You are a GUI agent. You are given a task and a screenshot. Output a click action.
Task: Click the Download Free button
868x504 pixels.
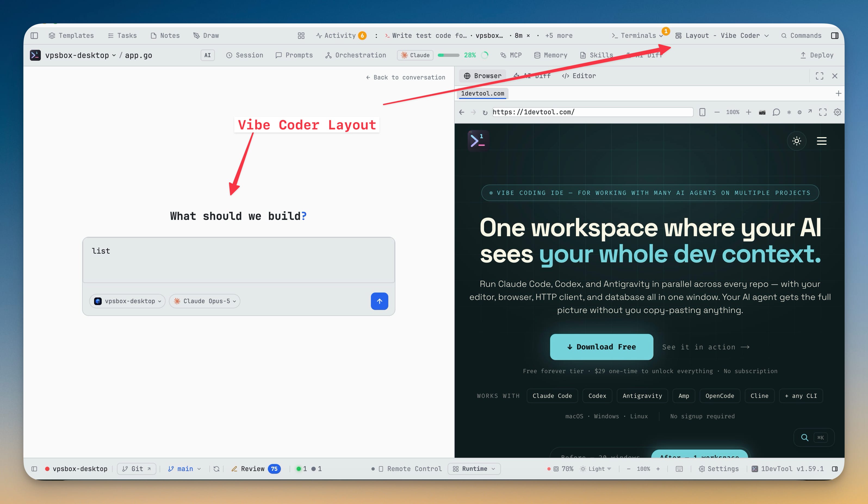(602, 347)
